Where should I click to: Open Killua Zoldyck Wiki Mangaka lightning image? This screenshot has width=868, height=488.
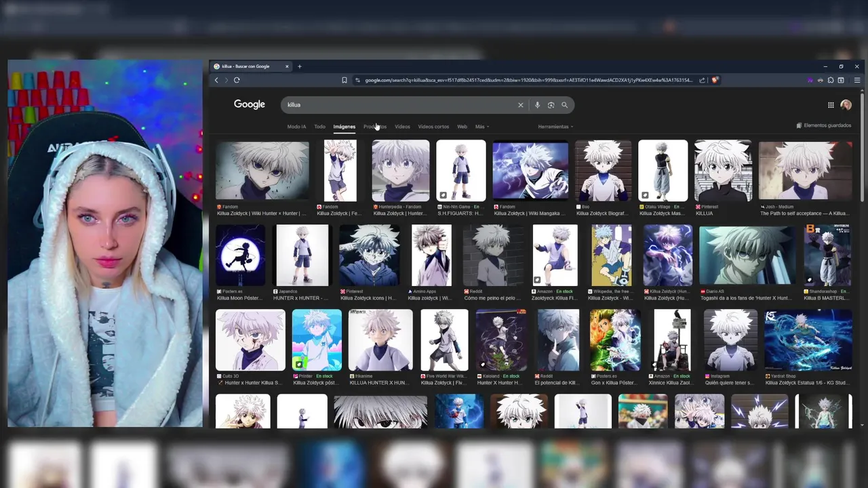coord(530,171)
